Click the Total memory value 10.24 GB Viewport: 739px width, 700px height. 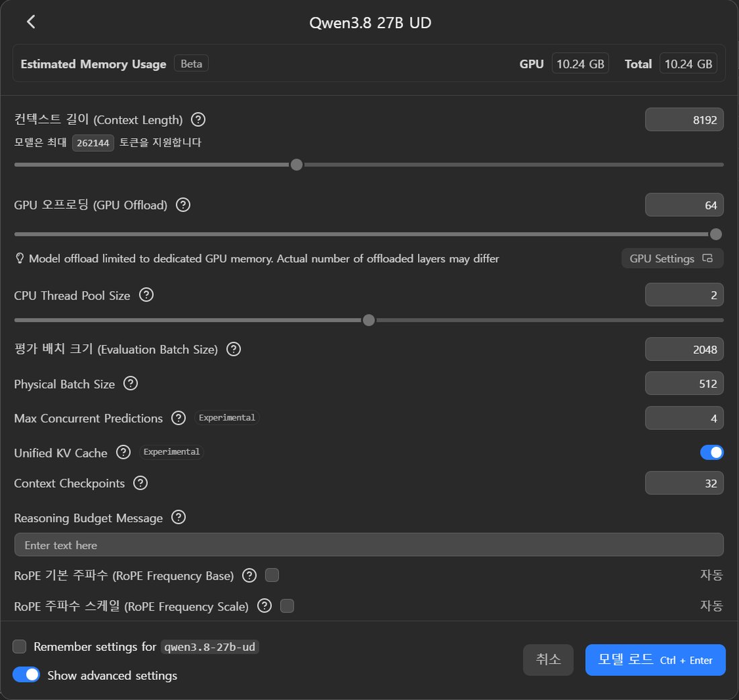688,64
